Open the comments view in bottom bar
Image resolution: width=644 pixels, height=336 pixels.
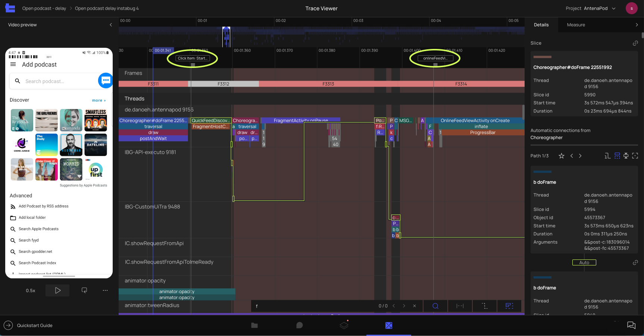coord(299,326)
